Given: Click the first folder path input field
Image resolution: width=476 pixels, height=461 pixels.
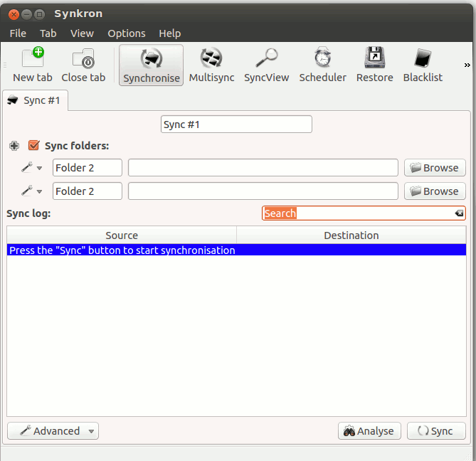Looking at the screenshot, I should pos(263,167).
